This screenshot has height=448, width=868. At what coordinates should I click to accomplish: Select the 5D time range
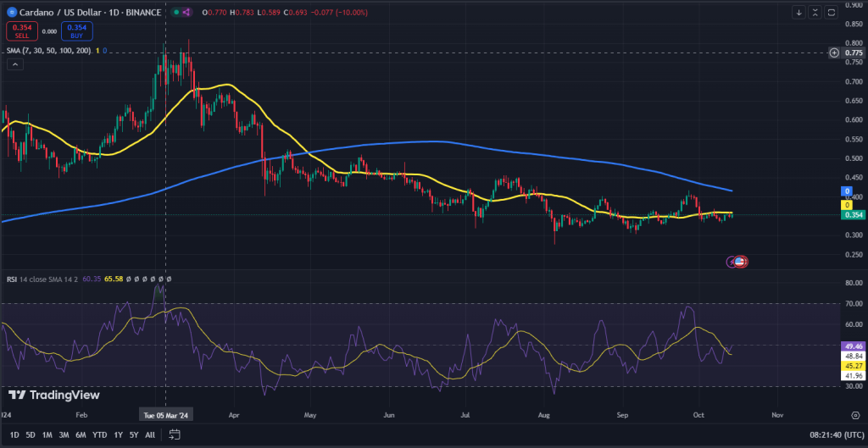[31, 434]
